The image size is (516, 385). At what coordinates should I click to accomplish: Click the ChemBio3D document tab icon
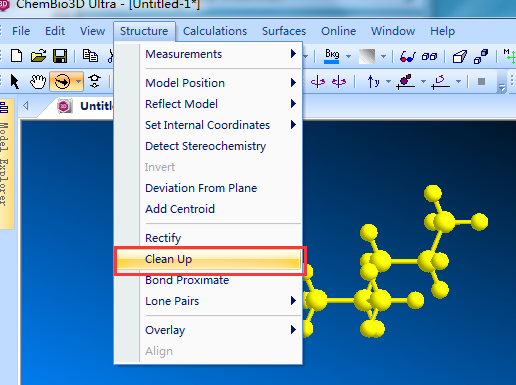(64, 106)
